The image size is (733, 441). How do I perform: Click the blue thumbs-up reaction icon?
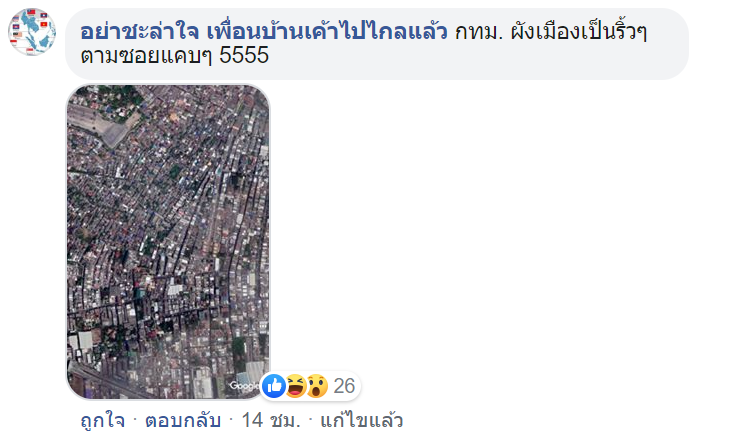coord(274,386)
